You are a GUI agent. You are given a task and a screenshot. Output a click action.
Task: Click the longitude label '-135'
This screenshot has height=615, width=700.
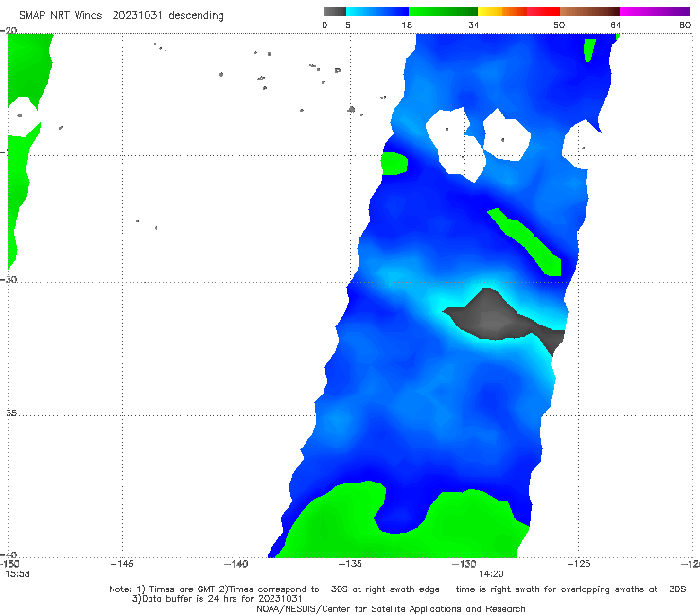pyautogui.click(x=350, y=564)
